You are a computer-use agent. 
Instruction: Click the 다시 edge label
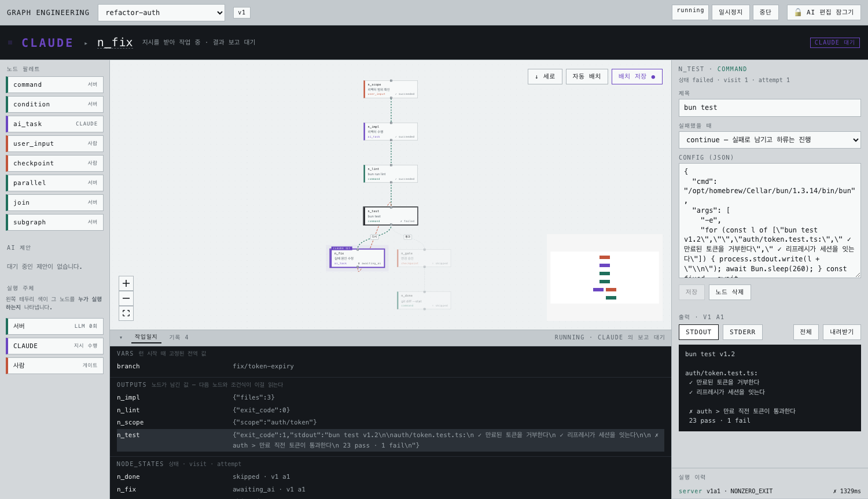tap(374, 236)
